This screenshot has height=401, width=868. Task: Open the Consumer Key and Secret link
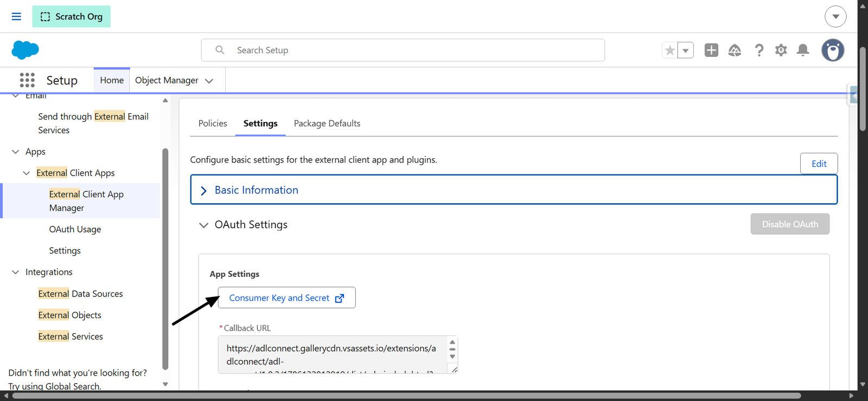coord(286,297)
